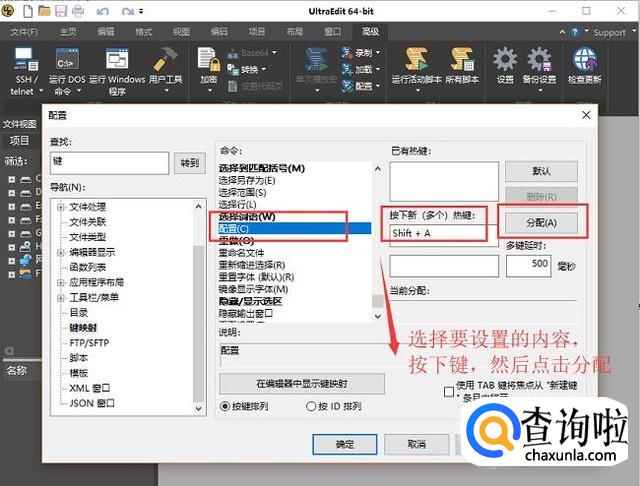This screenshot has height=486, width=640.
Task: Open the user tools hammer icon
Action: coord(165,60)
